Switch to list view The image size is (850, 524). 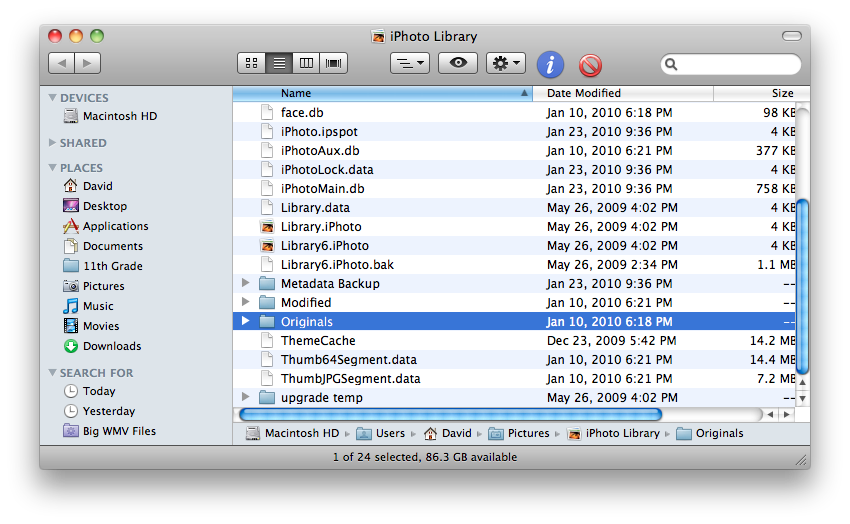tap(279, 63)
